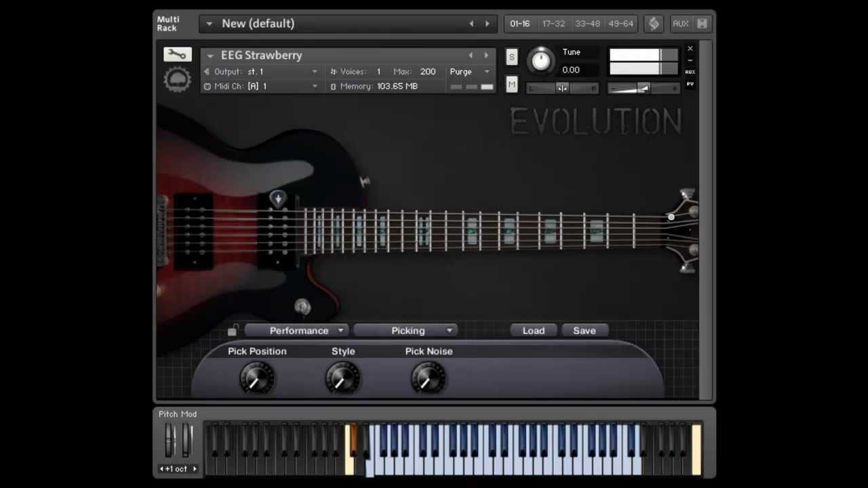Go to previous multi rack preset arrow
The image size is (868, 488).
pos(471,24)
